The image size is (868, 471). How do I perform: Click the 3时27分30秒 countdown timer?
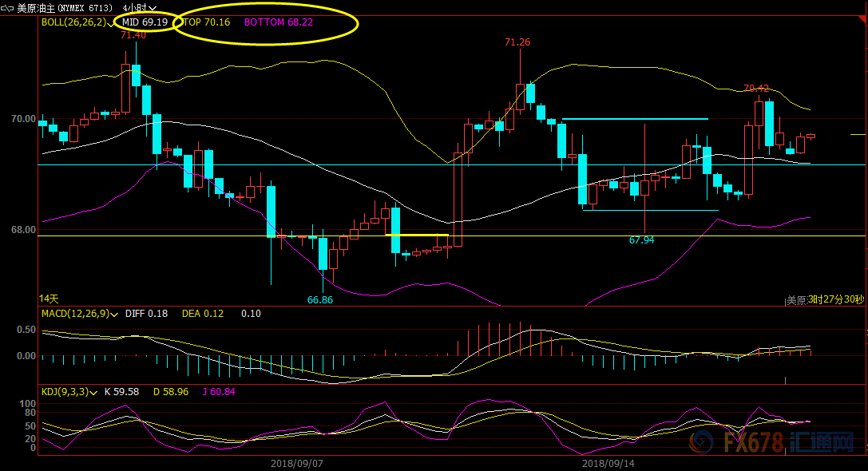[836, 299]
